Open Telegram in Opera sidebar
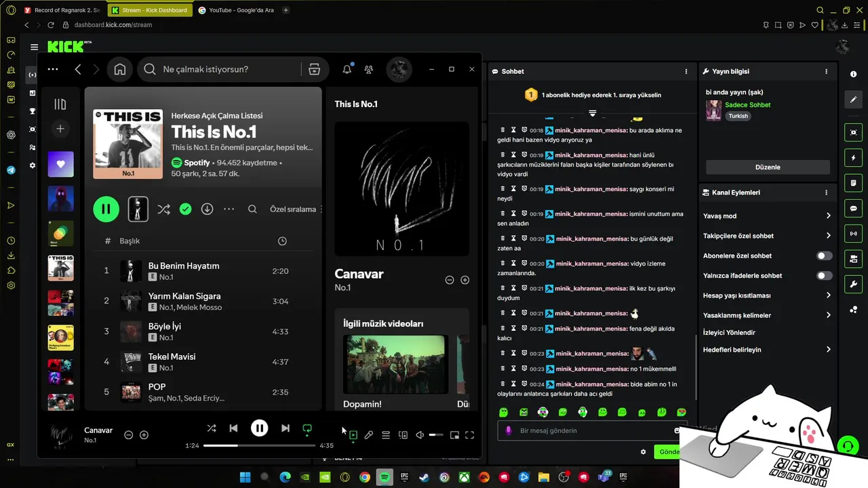Viewport: 868px width, 488px height. click(11, 170)
